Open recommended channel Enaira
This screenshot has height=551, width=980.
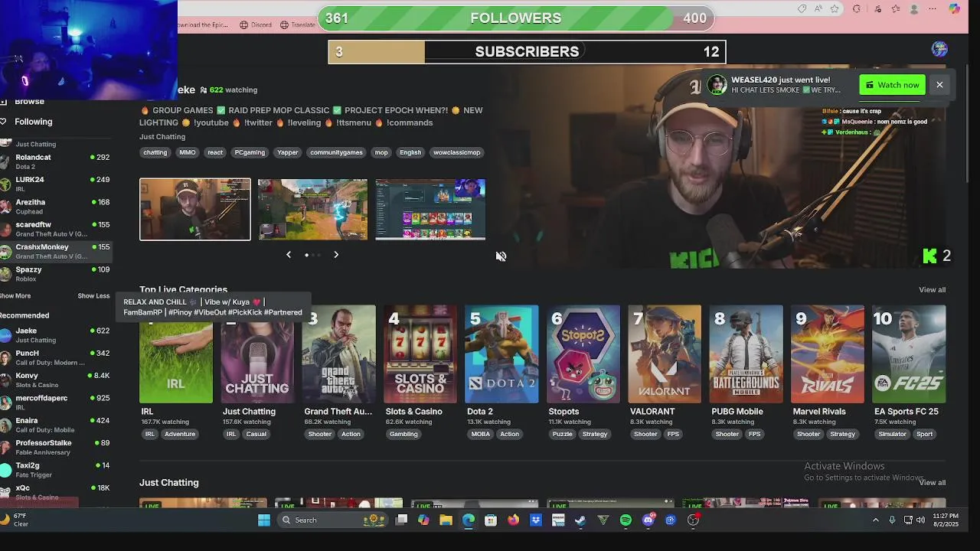pos(55,425)
